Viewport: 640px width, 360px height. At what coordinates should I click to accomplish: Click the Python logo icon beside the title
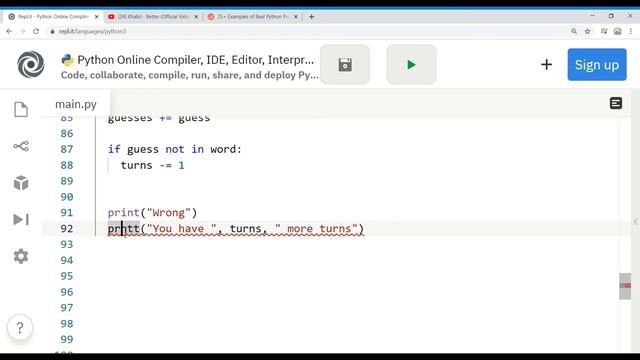[67, 60]
